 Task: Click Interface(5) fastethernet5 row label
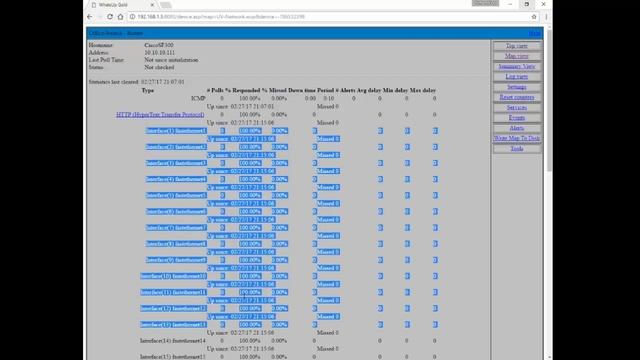pyautogui.click(x=176, y=195)
